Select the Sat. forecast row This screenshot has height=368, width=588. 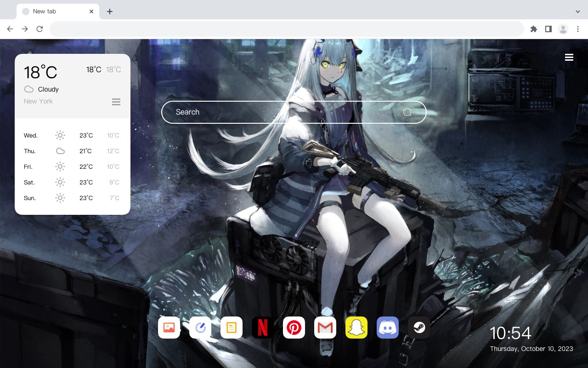(x=73, y=182)
